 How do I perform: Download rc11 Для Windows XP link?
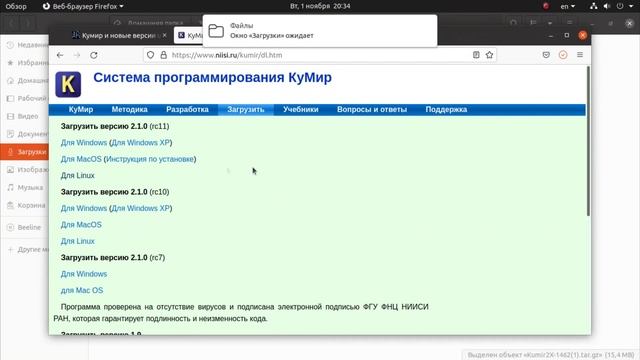click(x=140, y=143)
